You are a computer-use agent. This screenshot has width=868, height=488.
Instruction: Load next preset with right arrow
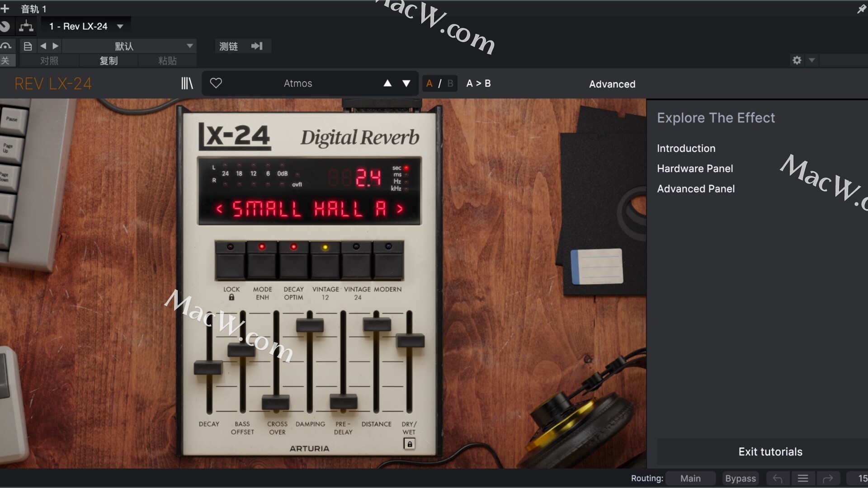[56, 46]
